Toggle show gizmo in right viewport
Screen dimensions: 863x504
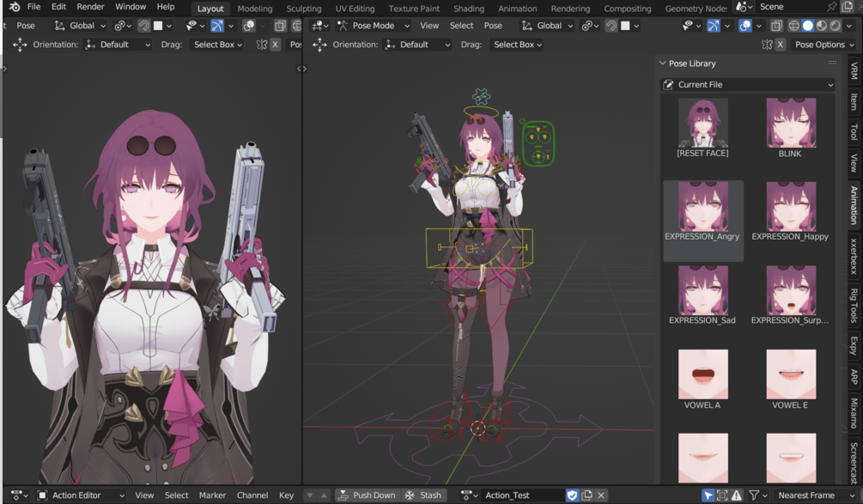click(714, 25)
